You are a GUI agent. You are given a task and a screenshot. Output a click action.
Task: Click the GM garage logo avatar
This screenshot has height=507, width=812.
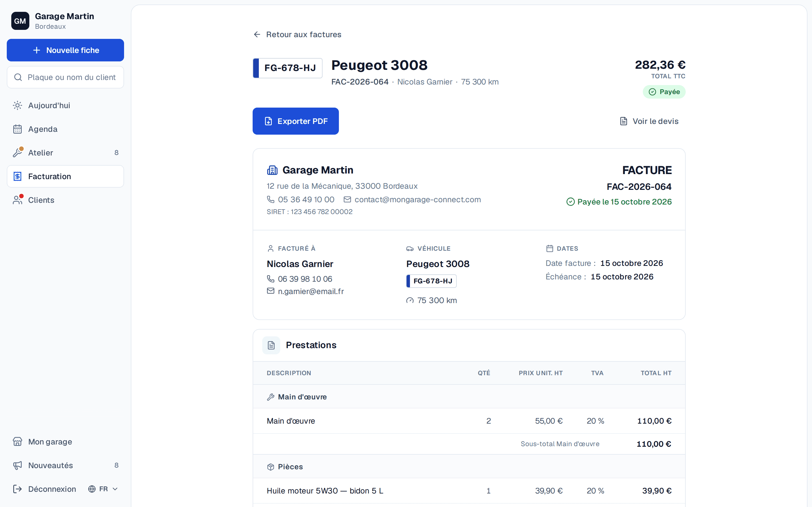[20, 21]
